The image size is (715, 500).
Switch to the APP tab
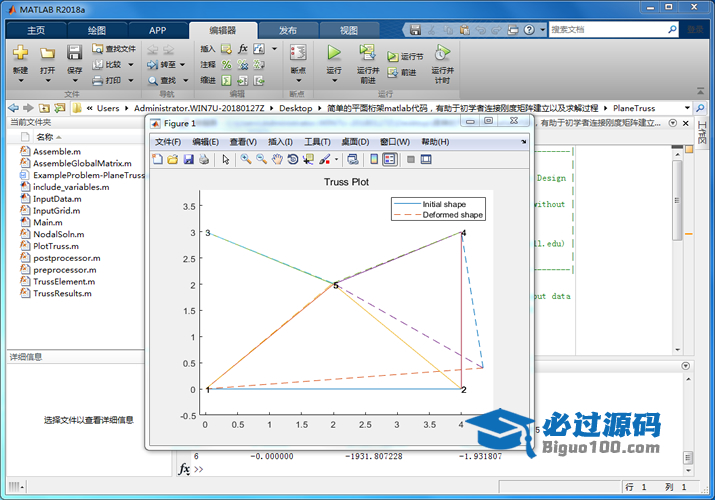(157, 31)
